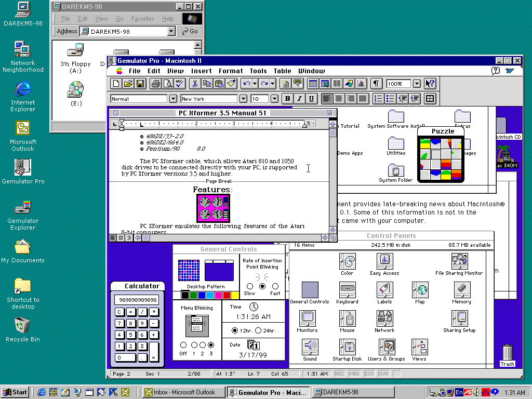The height and width of the screenshot is (399, 532).
Task: Open the Address dropdown in DAREKM5-98 window
Action: point(171,31)
